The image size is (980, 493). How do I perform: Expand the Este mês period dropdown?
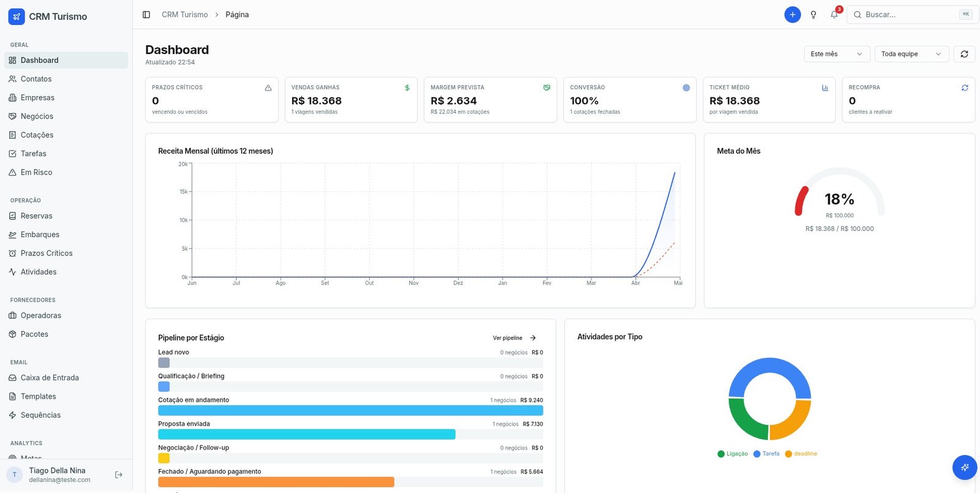(x=837, y=54)
